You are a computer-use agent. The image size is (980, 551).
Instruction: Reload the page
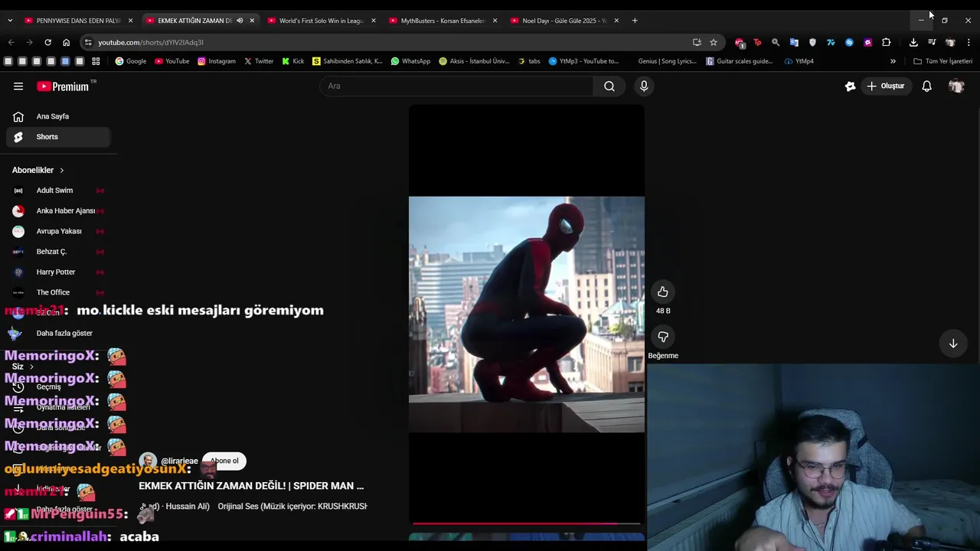tap(47, 42)
